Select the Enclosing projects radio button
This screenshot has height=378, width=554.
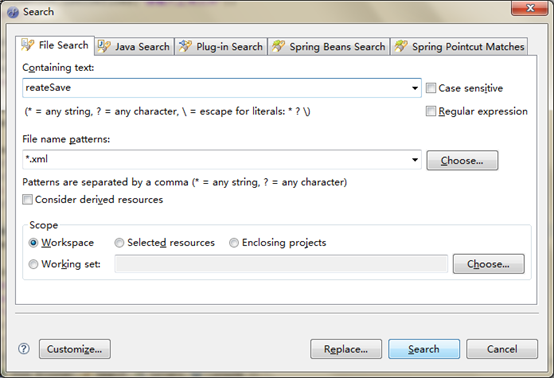tap(234, 243)
